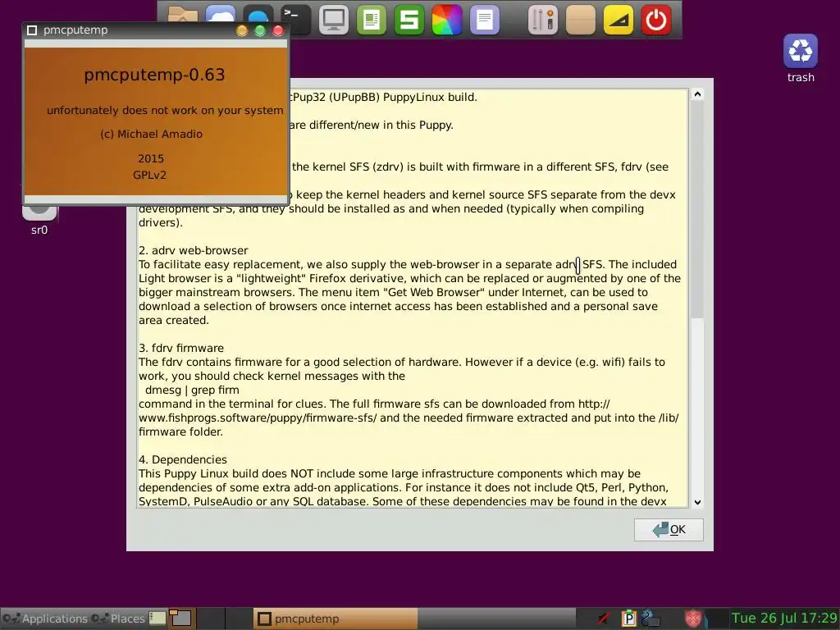This screenshot has height=630, width=840.
Task: Click the scrollbar up arrow in notes dialog
Action: [x=697, y=95]
